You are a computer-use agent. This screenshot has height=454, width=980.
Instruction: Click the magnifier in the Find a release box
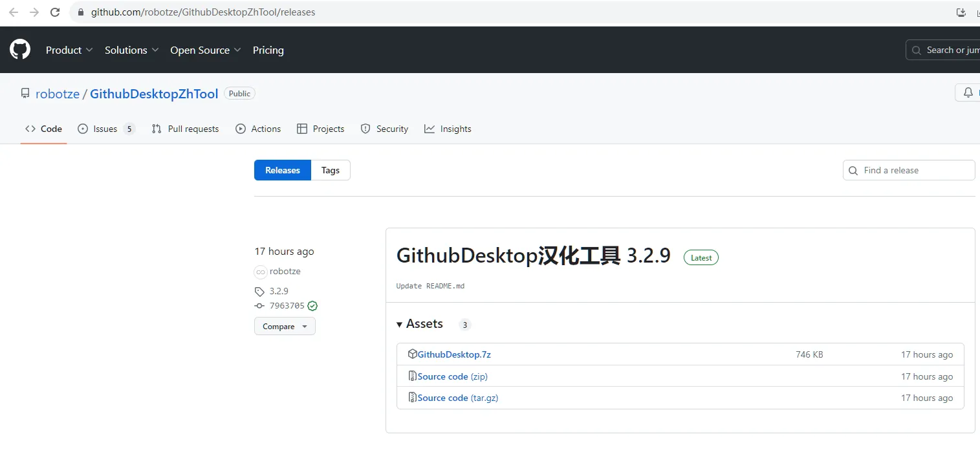pyautogui.click(x=854, y=170)
